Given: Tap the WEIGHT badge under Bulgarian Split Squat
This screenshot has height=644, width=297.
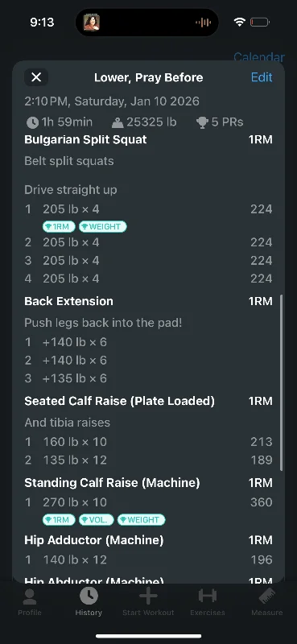Looking at the screenshot, I should [103, 227].
